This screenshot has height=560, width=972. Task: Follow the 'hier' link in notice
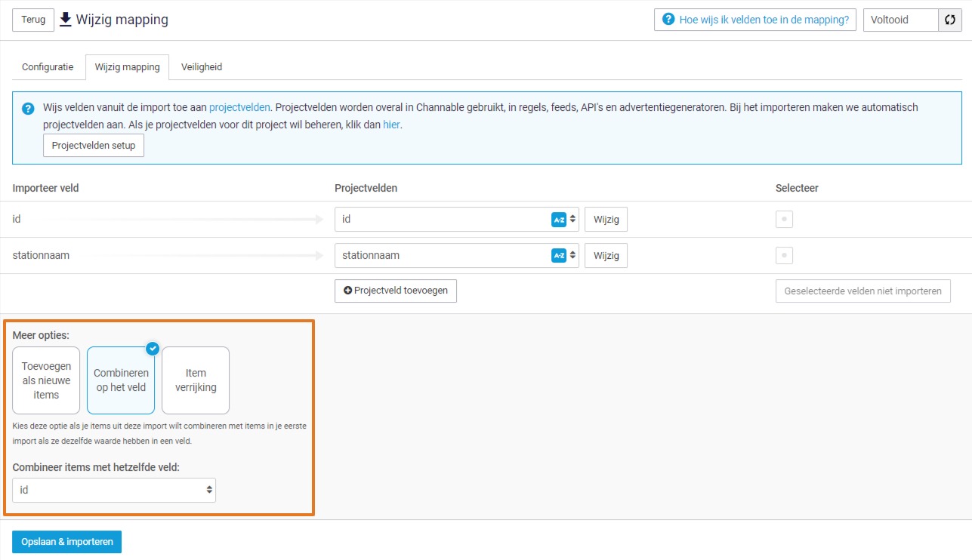tap(391, 125)
